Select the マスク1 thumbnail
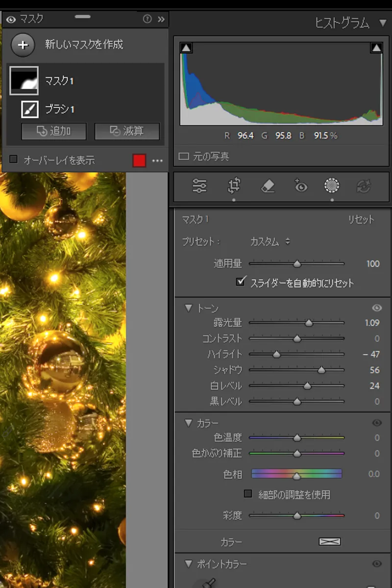392x588 pixels. pos(24,81)
